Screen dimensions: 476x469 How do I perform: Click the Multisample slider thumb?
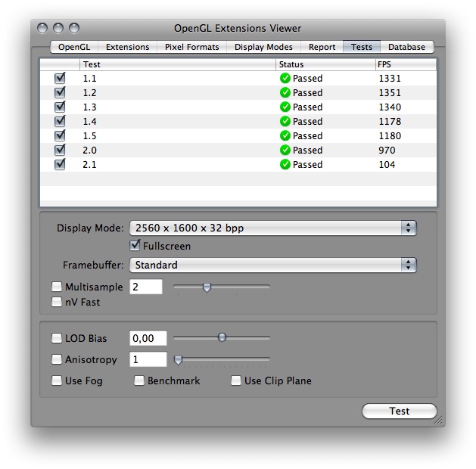[207, 287]
